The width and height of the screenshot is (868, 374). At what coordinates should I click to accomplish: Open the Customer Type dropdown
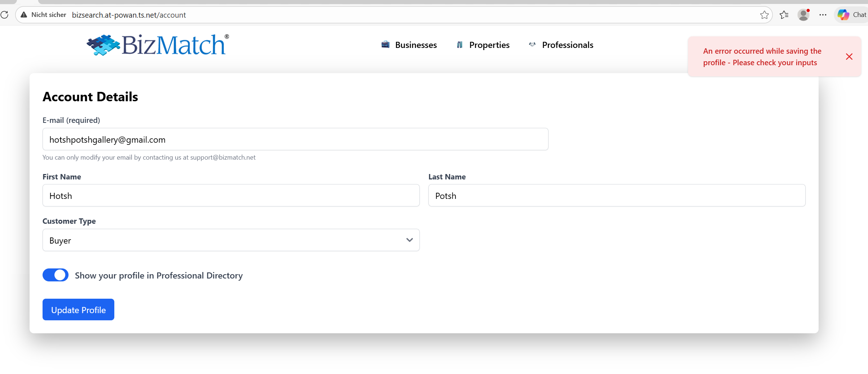click(x=231, y=240)
